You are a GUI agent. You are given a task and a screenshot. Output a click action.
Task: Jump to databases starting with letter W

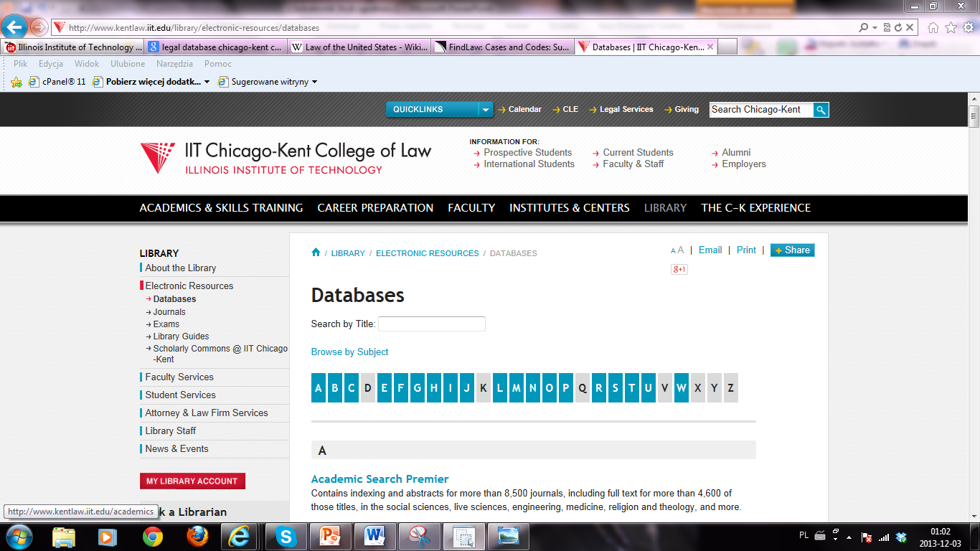tap(682, 387)
